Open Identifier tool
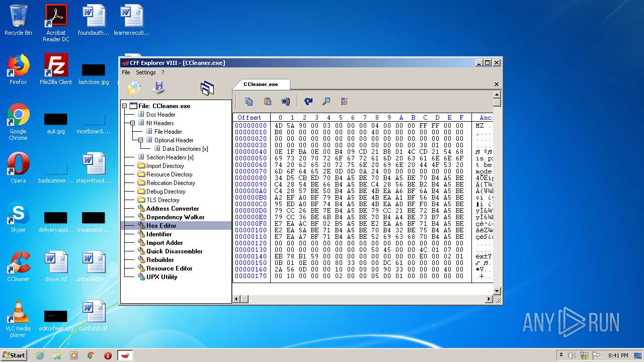This screenshot has height=362, width=644. [x=159, y=234]
